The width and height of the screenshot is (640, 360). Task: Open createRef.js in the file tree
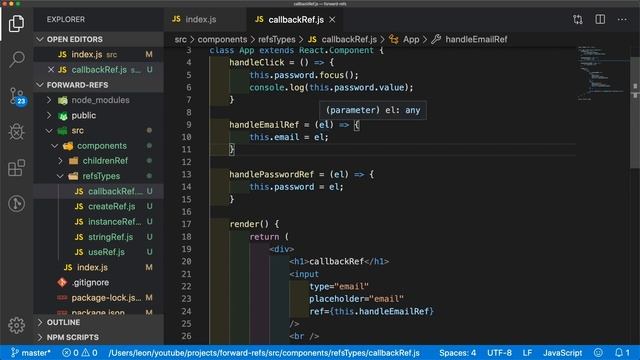[x=98, y=207]
